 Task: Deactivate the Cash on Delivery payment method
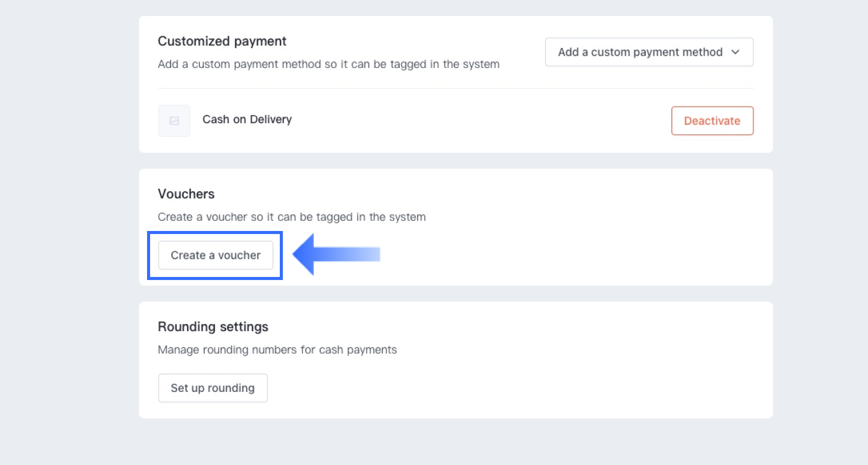712,121
